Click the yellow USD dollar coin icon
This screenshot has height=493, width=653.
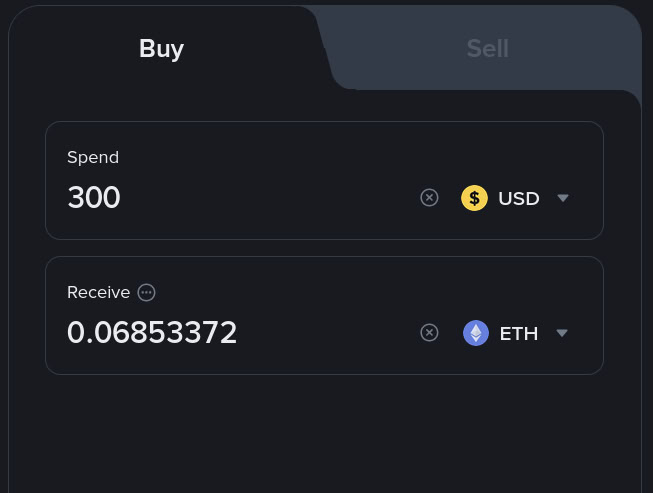point(474,198)
